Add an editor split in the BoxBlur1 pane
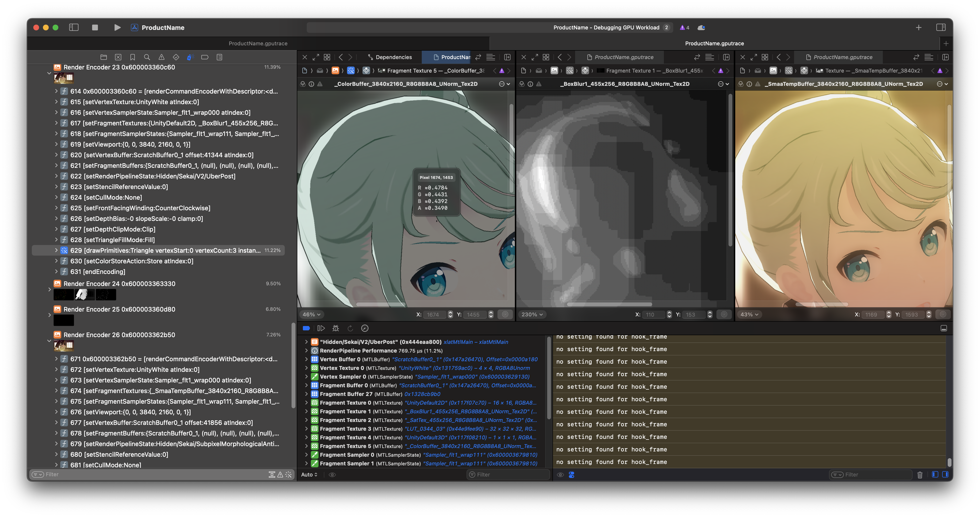980x517 pixels. tap(726, 57)
